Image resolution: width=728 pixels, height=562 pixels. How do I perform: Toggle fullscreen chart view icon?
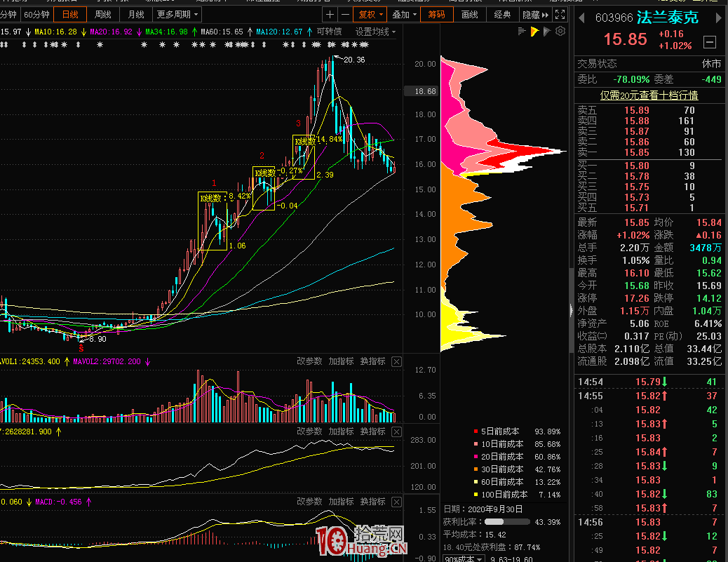pos(560,15)
